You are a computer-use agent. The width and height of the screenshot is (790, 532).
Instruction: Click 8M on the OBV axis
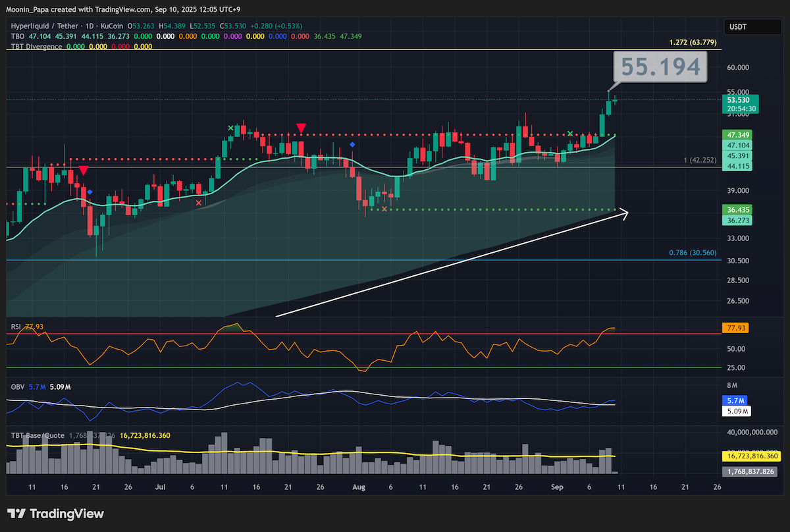click(x=733, y=385)
